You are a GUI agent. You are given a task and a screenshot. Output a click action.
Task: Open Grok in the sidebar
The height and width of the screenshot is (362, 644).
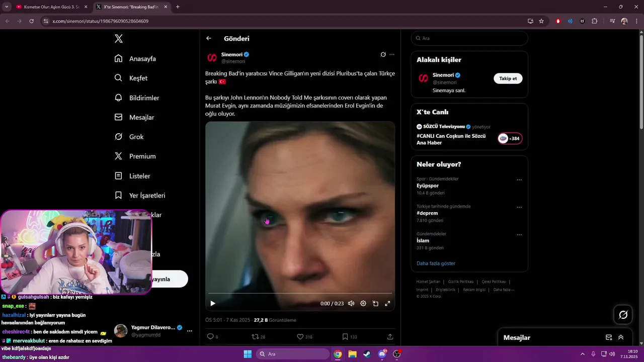click(129, 137)
